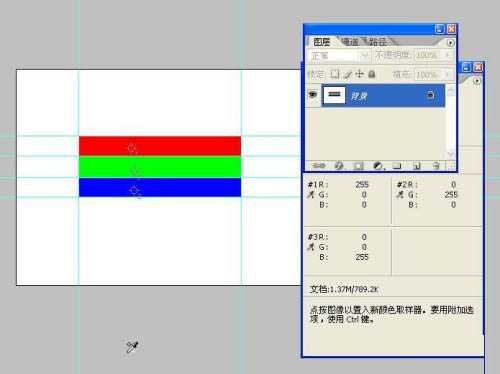Hide the 背景 layer eye icon
This screenshot has height=374, width=500.
pyautogui.click(x=313, y=95)
